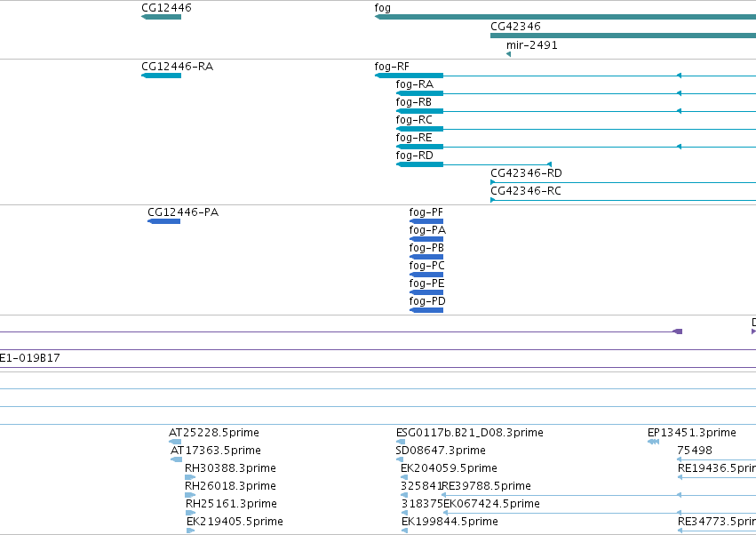Click the fog-RD transcript label
The height and width of the screenshot is (535, 756).
coord(414,156)
